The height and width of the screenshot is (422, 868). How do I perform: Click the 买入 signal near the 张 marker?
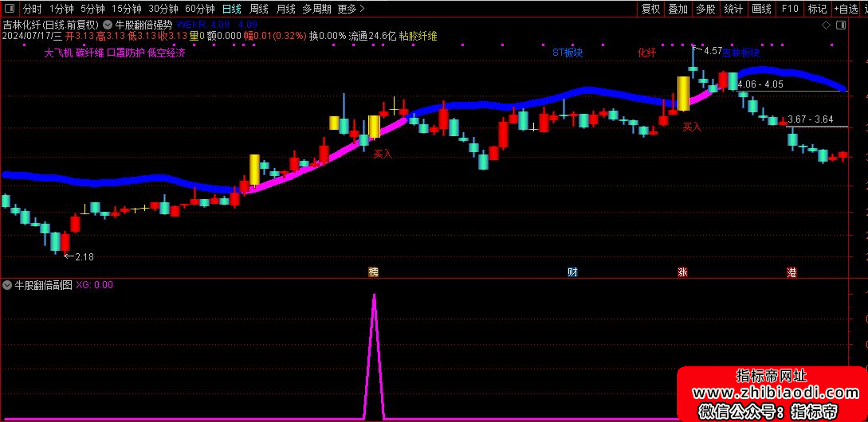(x=691, y=127)
